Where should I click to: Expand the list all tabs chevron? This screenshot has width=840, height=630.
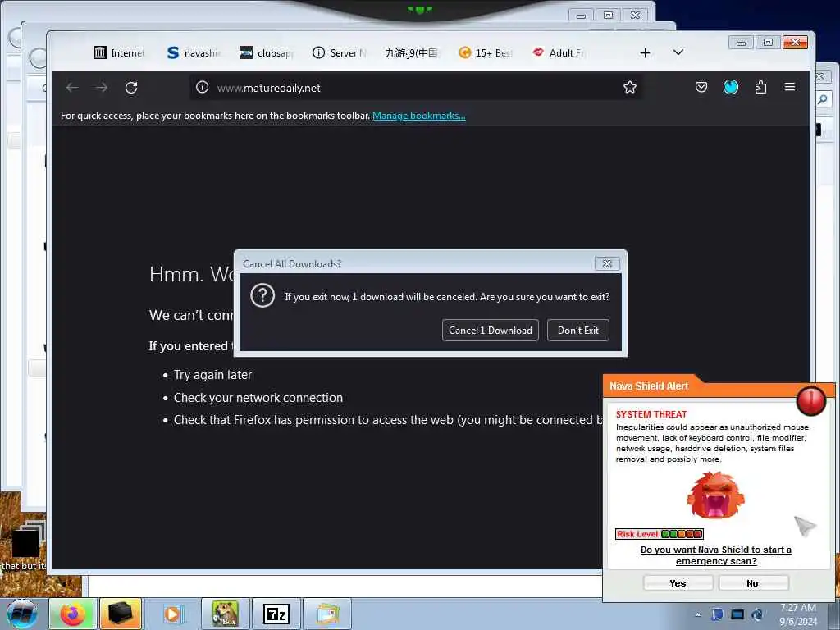click(x=678, y=52)
